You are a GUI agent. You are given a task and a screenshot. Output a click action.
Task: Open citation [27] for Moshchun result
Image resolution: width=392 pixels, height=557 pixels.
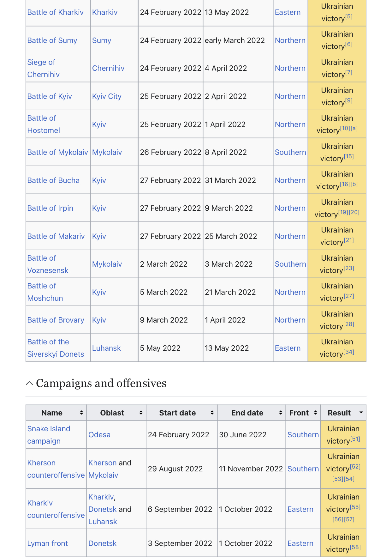349,296
